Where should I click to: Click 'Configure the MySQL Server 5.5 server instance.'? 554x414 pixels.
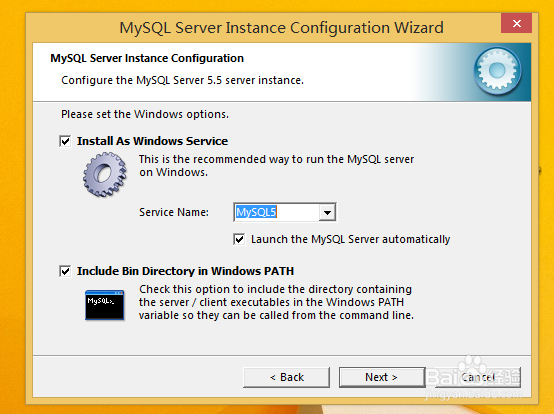click(x=182, y=80)
